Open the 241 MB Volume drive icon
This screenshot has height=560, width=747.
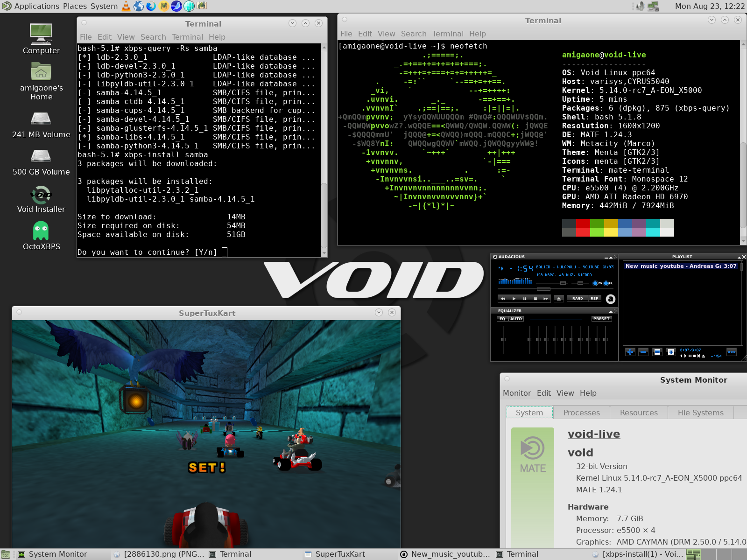(41, 125)
